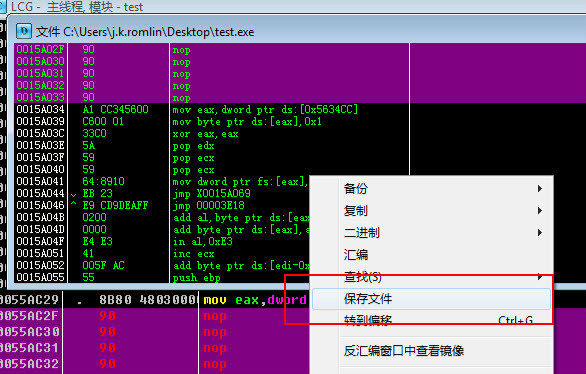The image size is (586, 374).
Task: Open the 备份 submenu arrow
Action: (540, 189)
